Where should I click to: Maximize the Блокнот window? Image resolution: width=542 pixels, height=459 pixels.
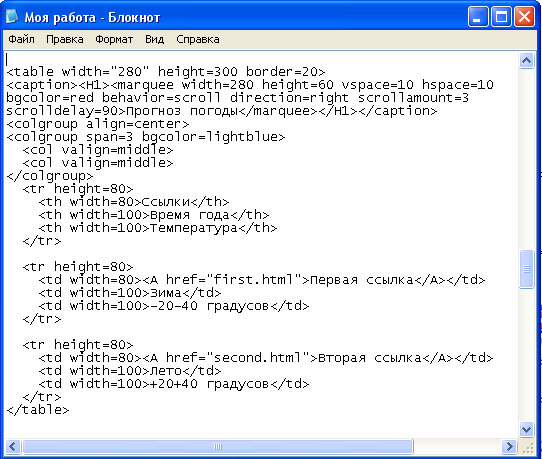tap(501, 17)
